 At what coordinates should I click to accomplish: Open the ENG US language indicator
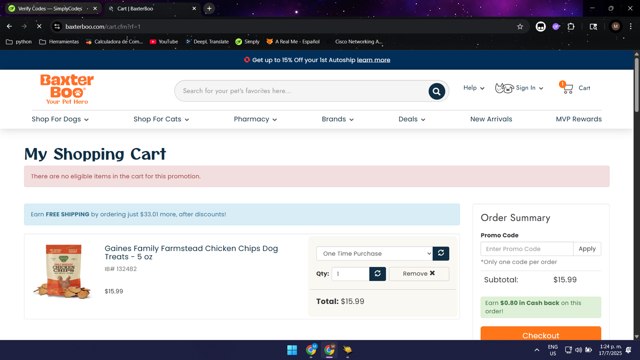pos(552,350)
